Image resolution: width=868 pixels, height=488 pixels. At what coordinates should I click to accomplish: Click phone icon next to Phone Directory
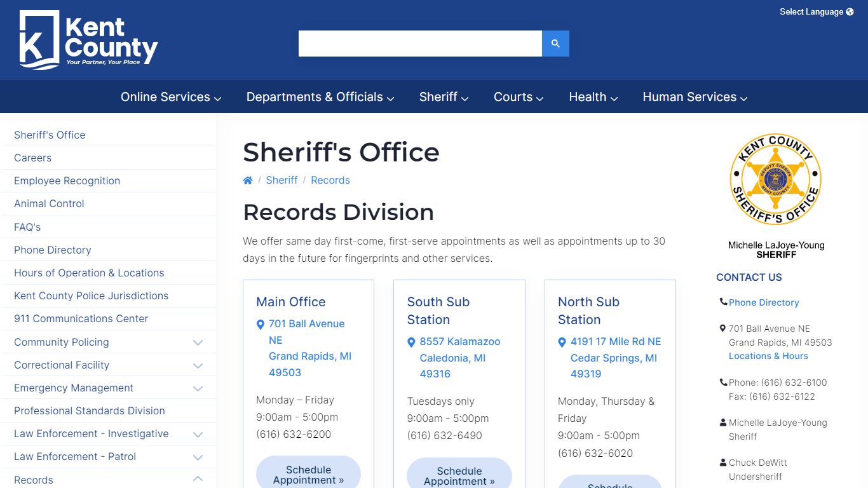(x=723, y=302)
